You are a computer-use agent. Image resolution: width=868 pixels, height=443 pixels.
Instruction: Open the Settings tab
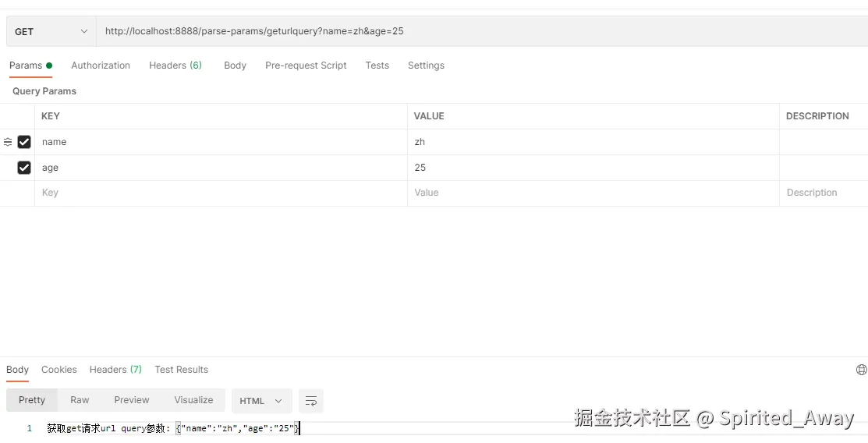(426, 66)
